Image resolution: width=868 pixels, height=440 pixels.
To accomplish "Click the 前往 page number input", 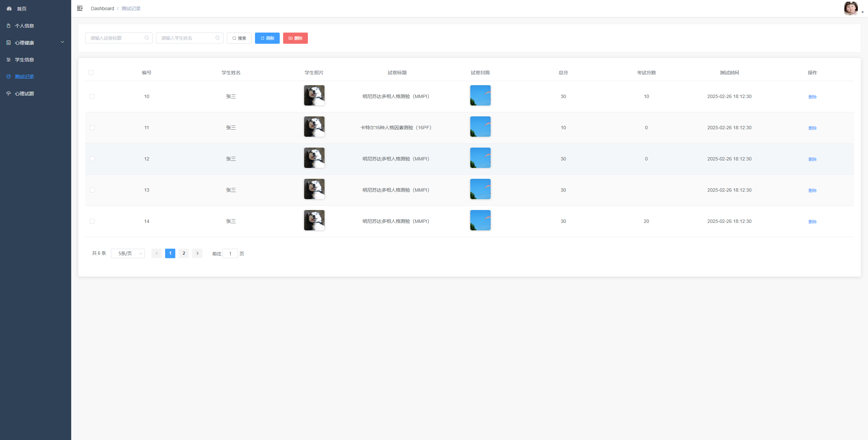I will point(230,253).
